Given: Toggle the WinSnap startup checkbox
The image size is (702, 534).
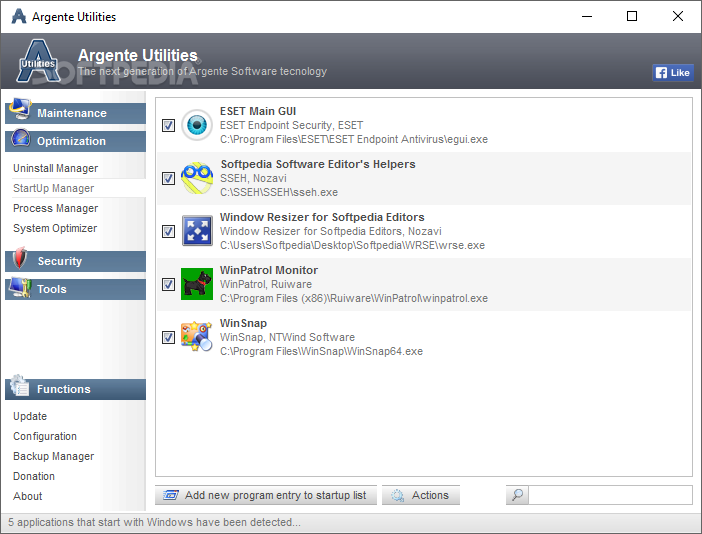Looking at the screenshot, I should (x=168, y=337).
